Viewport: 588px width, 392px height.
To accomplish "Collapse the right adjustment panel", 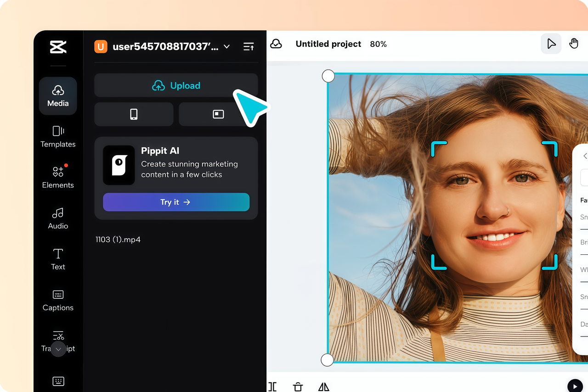I will click(584, 156).
